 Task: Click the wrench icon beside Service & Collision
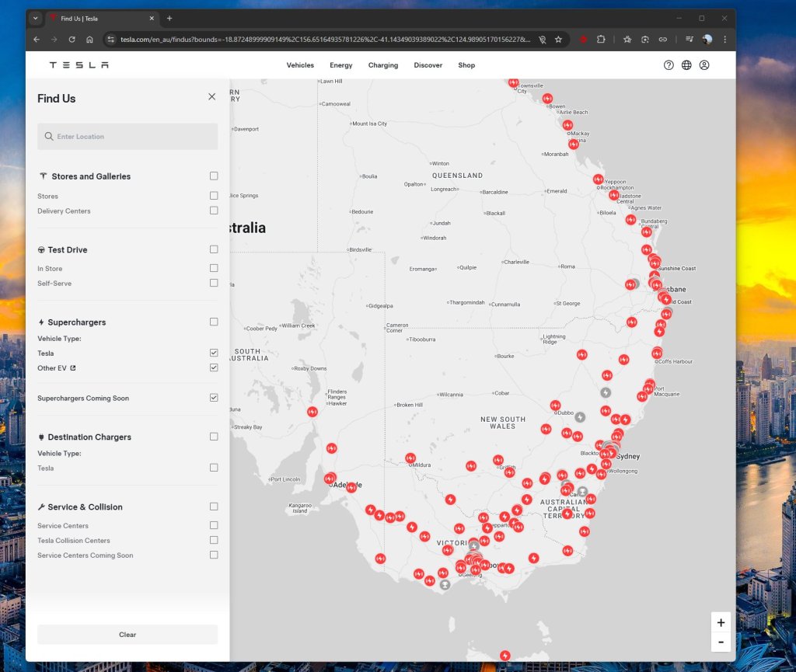[42, 507]
